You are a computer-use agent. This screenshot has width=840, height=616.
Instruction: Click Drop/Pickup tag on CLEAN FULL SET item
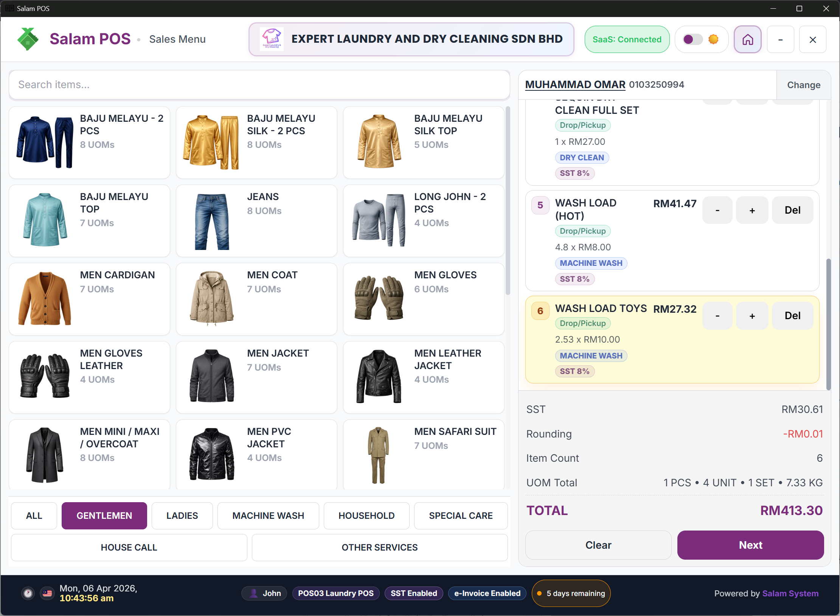pos(583,125)
